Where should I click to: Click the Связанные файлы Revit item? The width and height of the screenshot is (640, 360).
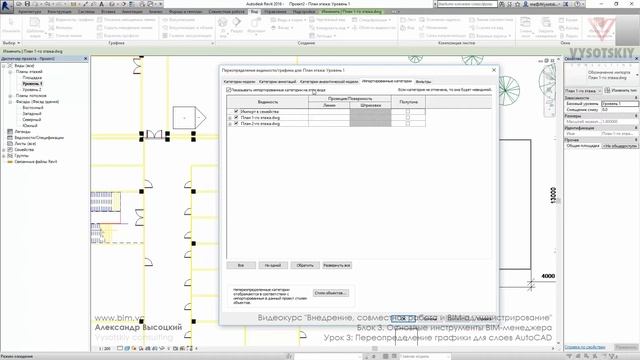[36, 162]
